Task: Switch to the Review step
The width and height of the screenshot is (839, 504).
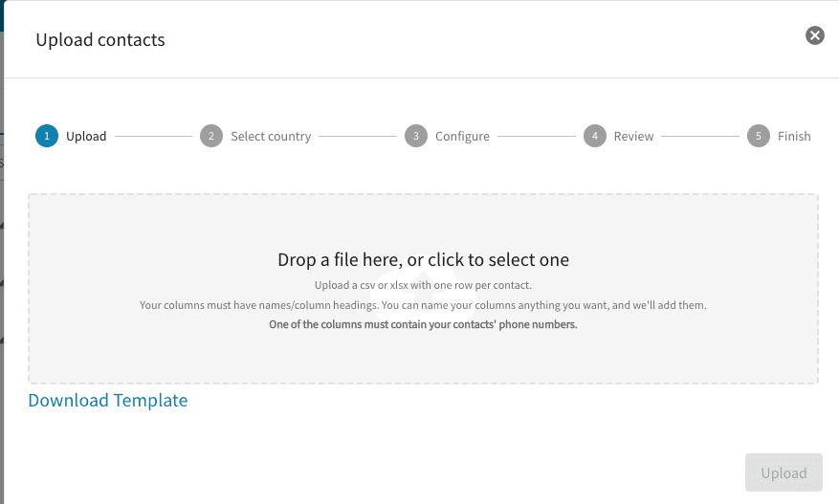Action: 633,136
